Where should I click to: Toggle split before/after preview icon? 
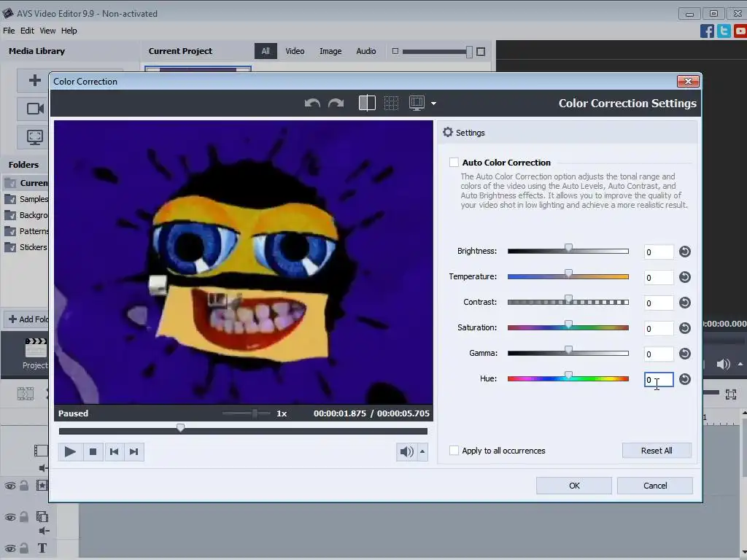pyautogui.click(x=367, y=103)
